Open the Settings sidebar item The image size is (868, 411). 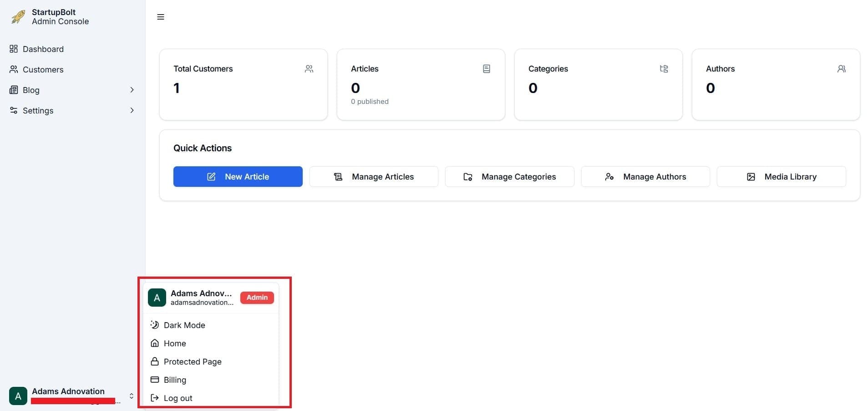[x=73, y=110]
